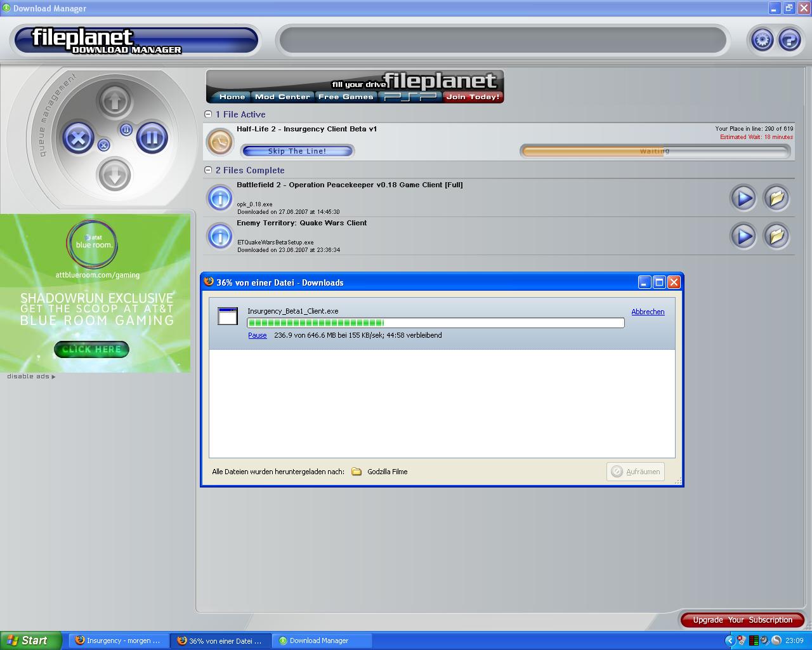Viewport: 812px width, 650px height.
Task: Open Free Games tab
Action: pos(346,96)
